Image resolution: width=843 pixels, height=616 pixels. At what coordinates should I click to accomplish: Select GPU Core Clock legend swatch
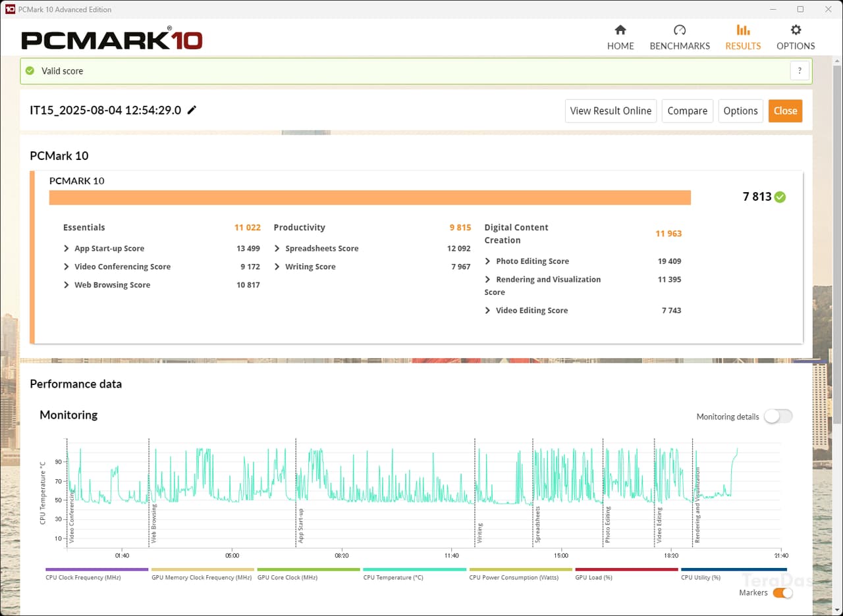point(309,569)
